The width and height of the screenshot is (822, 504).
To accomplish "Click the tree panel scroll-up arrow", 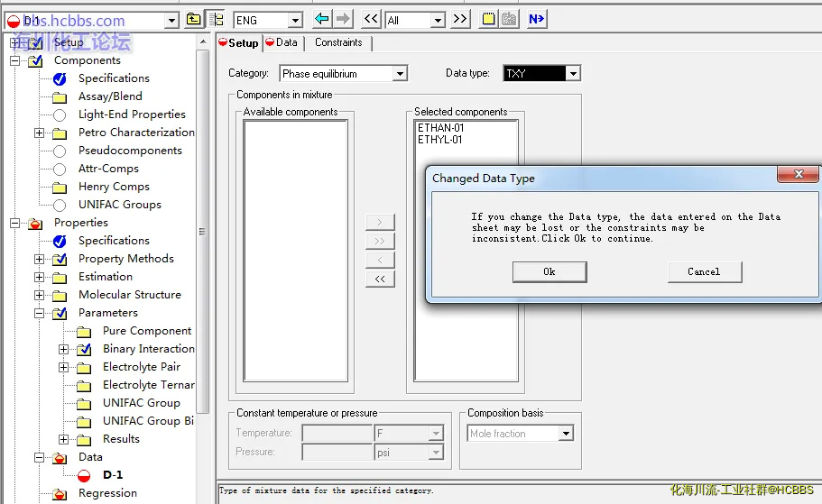I will pos(203,41).
